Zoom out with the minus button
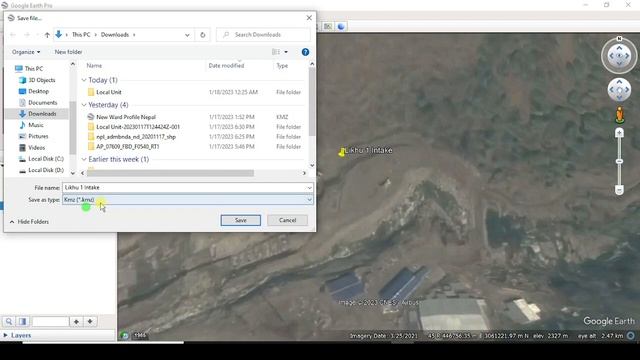Screen dimensions: 640x360 [619, 190]
